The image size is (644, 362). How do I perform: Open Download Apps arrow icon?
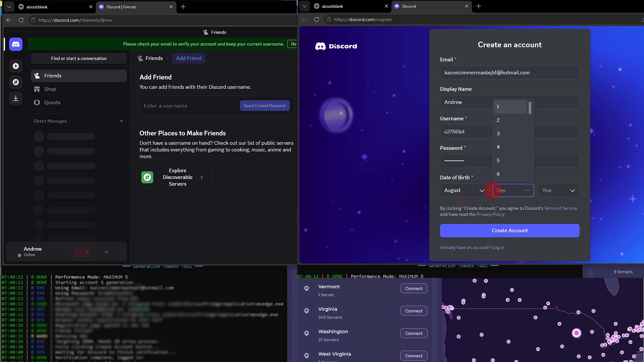[x=16, y=98]
